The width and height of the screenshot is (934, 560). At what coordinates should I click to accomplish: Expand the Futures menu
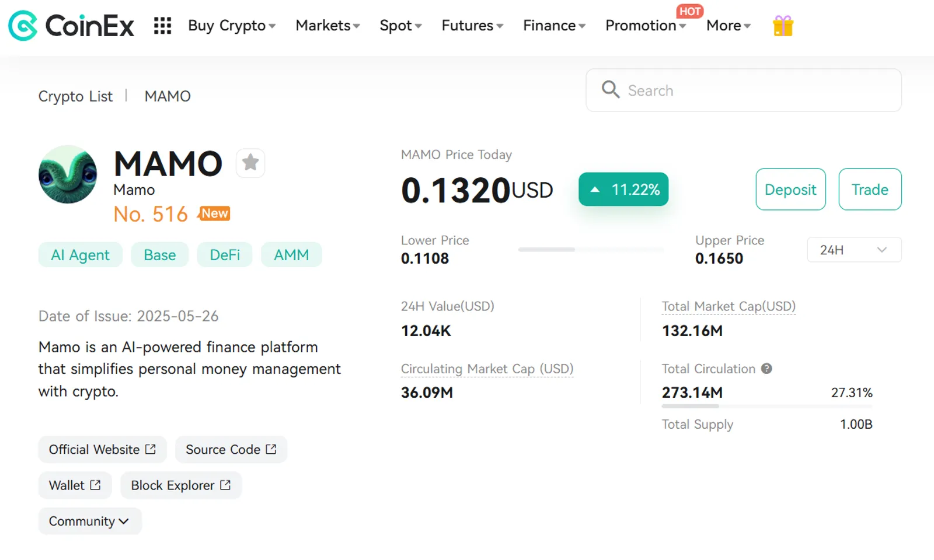472,26
